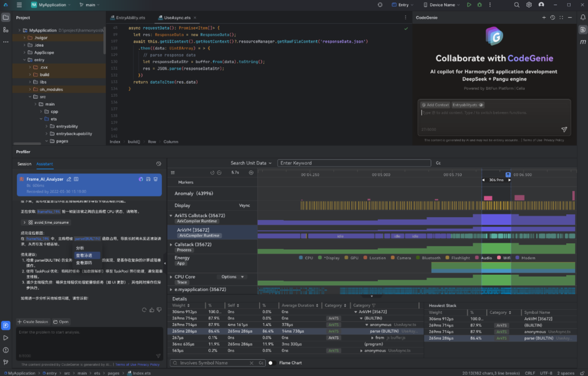Image resolution: width=588 pixels, height=376 pixels.
Task: Click Add Context in CodeGenie
Action: (435, 105)
